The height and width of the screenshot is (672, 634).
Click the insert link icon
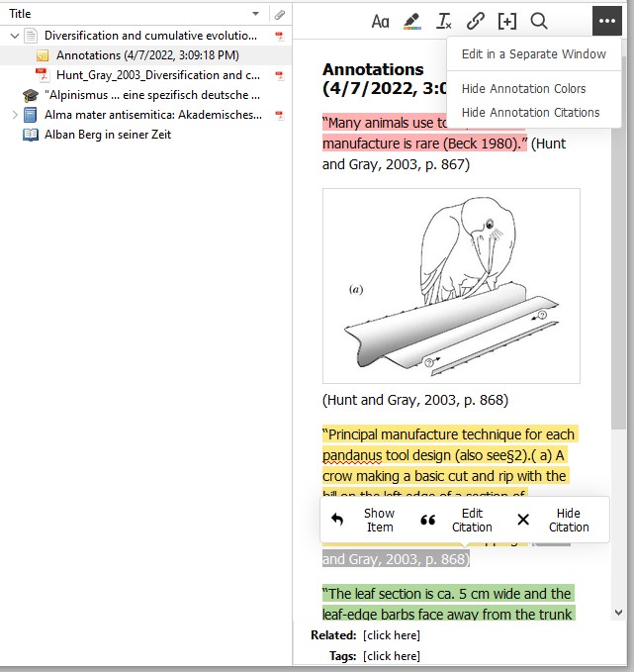point(476,21)
